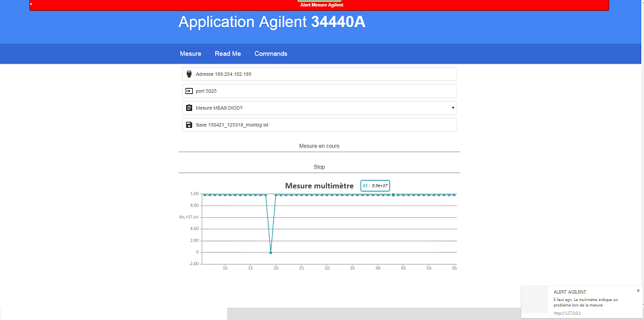Click the highlighted data point at 43

(x=393, y=195)
